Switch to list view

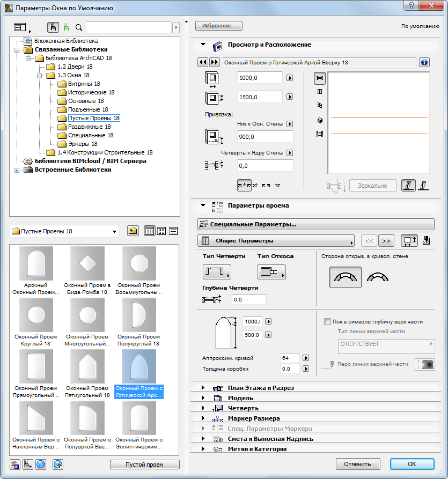click(x=173, y=231)
